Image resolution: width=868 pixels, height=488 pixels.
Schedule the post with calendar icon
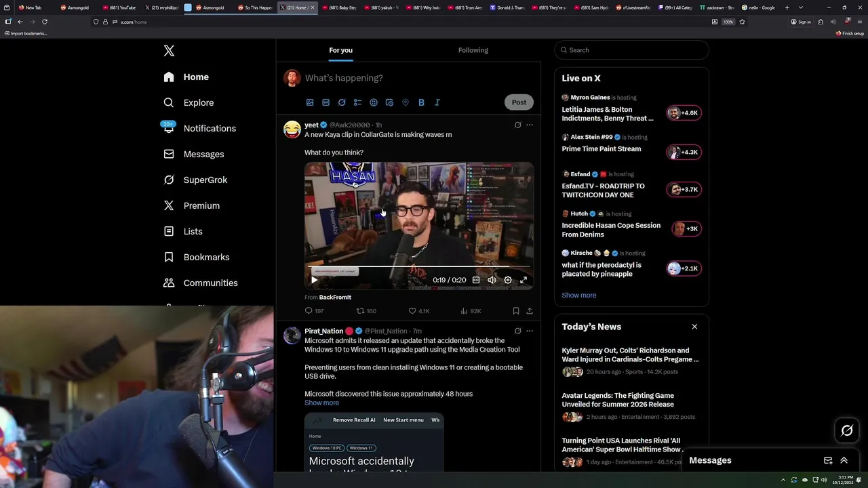(389, 102)
